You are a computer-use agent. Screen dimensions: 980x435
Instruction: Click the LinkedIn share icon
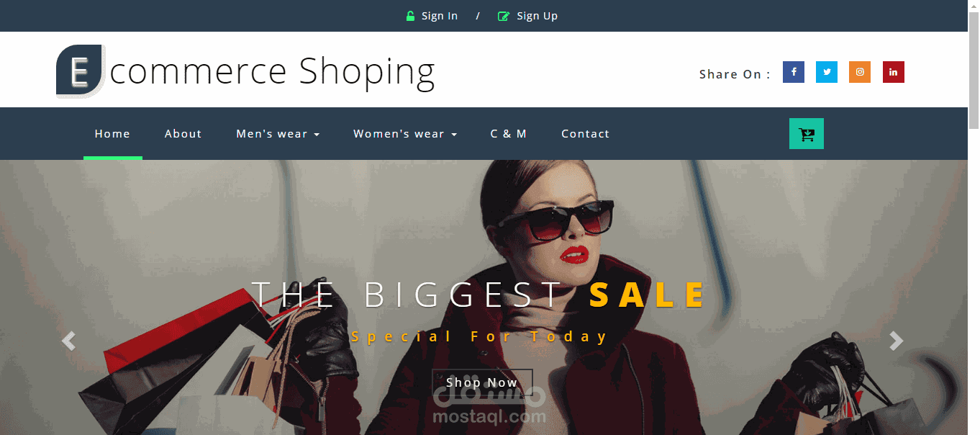[x=894, y=72]
